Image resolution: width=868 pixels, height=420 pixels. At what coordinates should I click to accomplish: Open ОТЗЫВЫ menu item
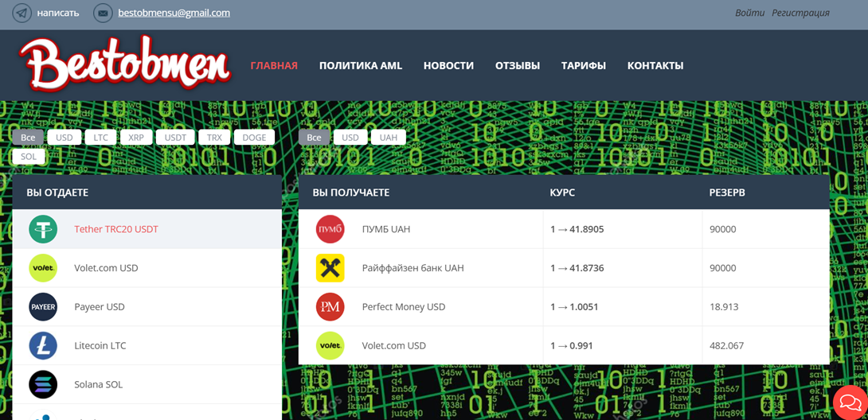click(x=518, y=66)
